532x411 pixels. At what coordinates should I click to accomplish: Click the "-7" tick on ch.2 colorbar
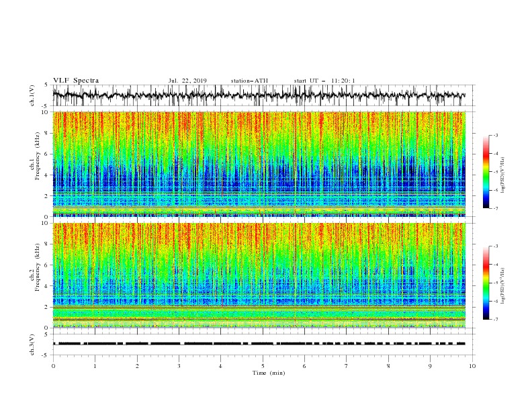click(x=496, y=320)
